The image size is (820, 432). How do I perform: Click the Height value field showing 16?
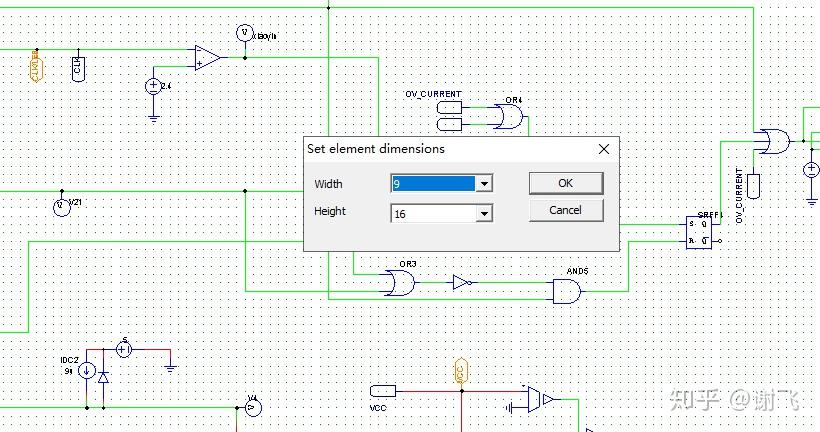(x=434, y=213)
